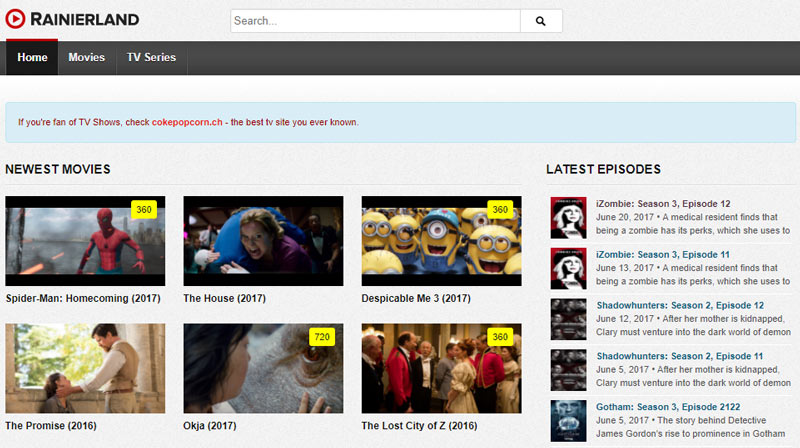This screenshot has height=448, width=800.
Task: Click iZombie Episode 12 poster thumbnail
Action: pyautogui.click(x=568, y=218)
